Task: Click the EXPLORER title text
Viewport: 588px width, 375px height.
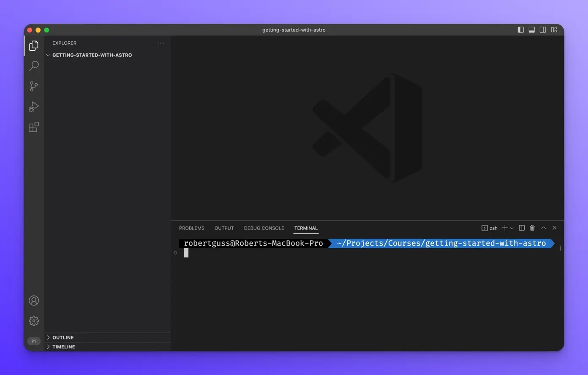Action: [65, 43]
